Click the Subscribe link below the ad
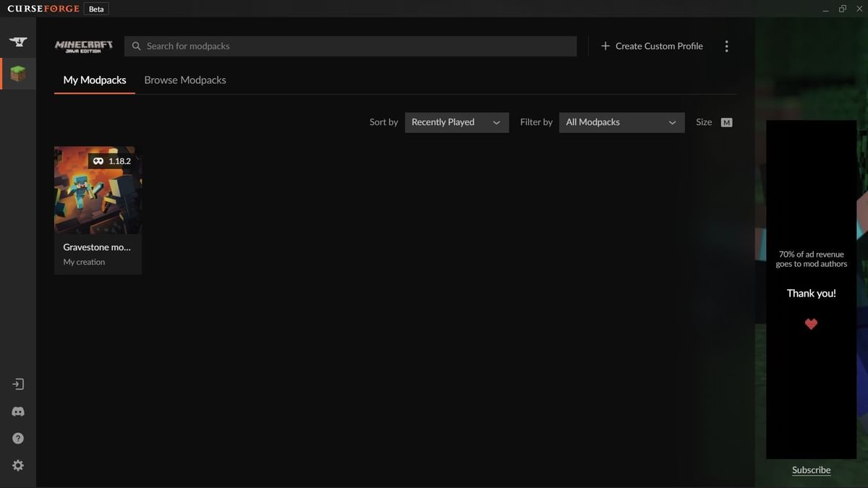 click(x=810, y=470)
